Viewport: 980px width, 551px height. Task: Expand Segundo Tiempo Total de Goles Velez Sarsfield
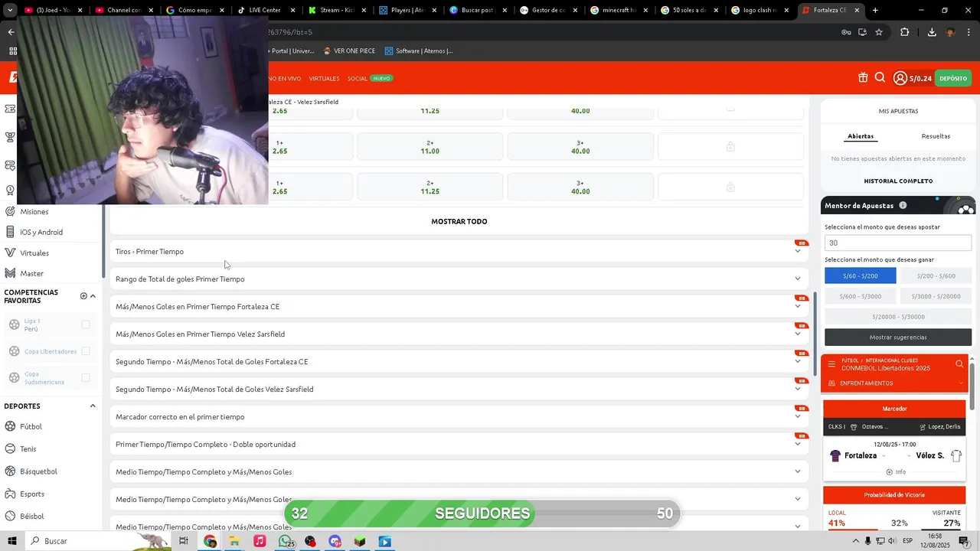[x=798, y=389]
